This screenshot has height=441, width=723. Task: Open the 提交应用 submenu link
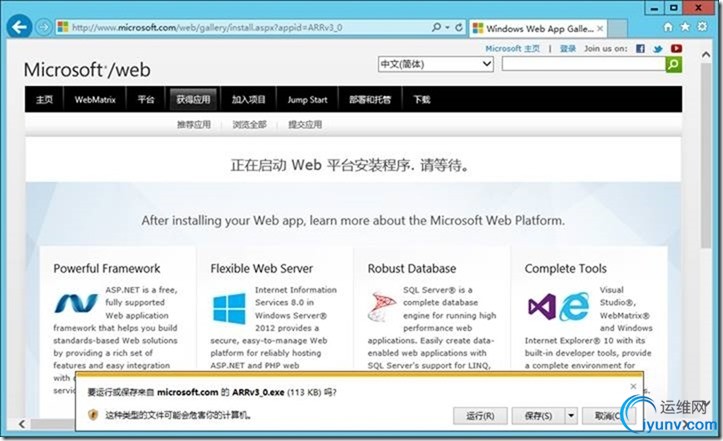click(x=305, y=125)
